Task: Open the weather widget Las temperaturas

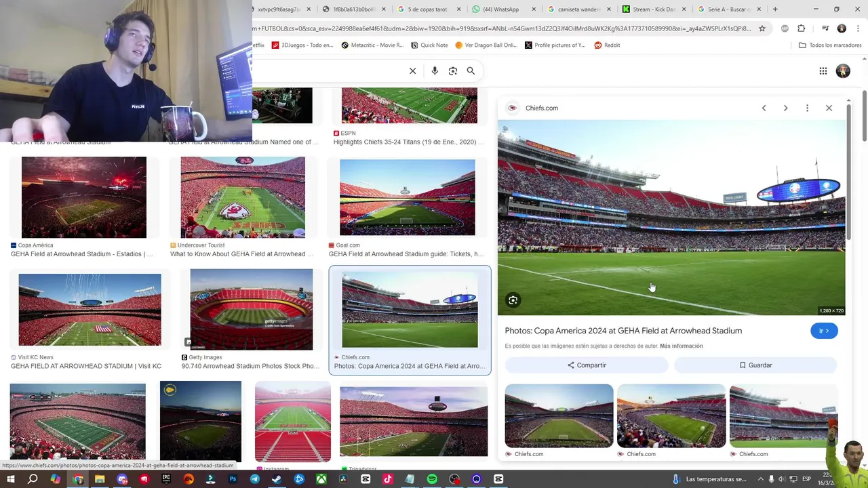Action: tap(710, 479)
